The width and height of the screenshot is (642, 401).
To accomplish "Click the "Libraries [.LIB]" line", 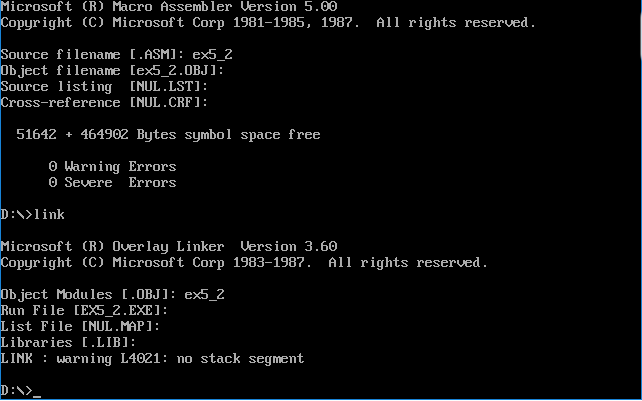I will (68, 342).
